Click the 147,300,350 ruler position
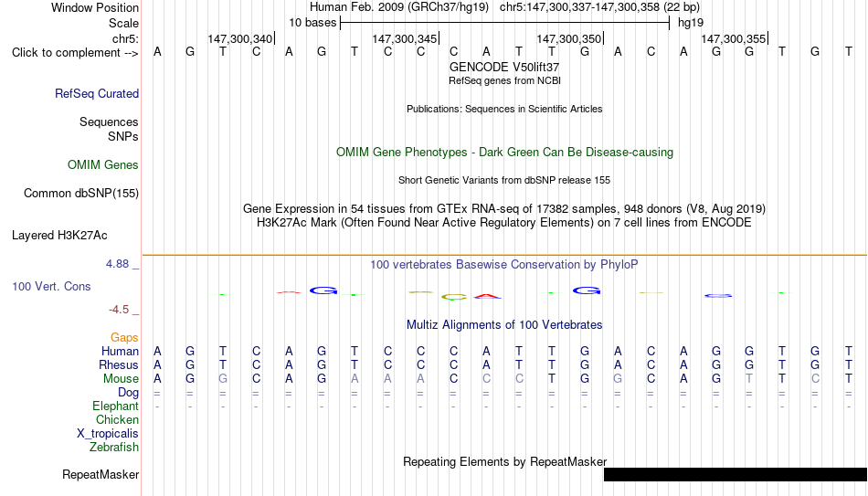Viewport: 868px width, 496px height. (568, 38)
